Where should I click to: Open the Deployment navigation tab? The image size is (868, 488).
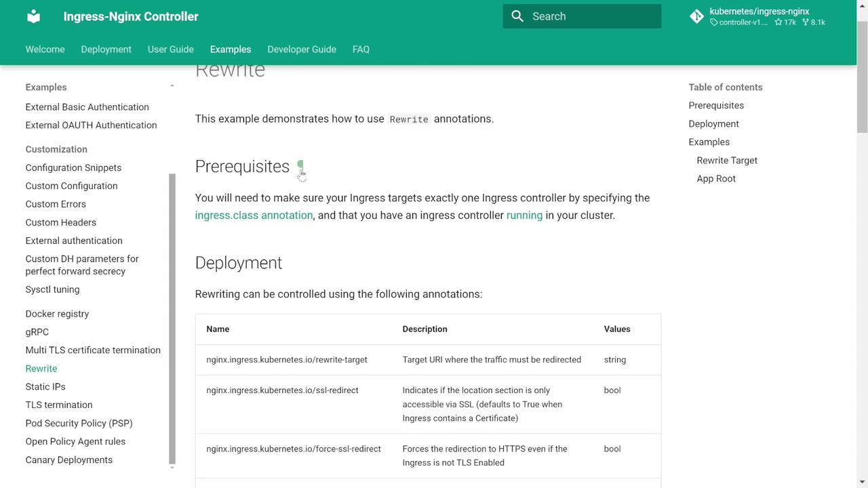(x=106, y=49)
